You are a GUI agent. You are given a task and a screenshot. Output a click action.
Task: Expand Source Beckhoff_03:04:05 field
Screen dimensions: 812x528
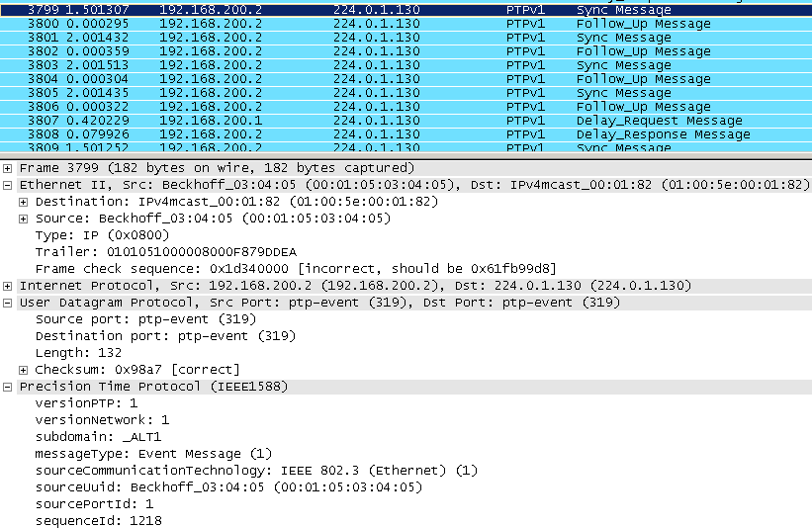(x=24, y=219)
